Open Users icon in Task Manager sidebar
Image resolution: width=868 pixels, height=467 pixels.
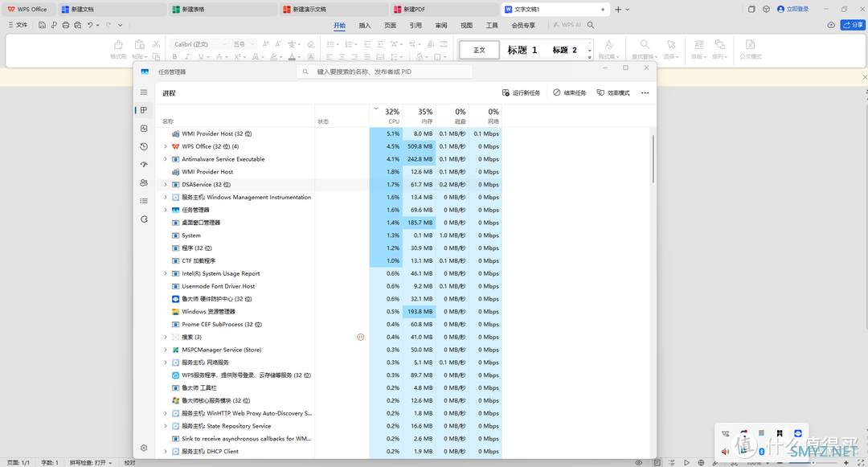(144, 182)
